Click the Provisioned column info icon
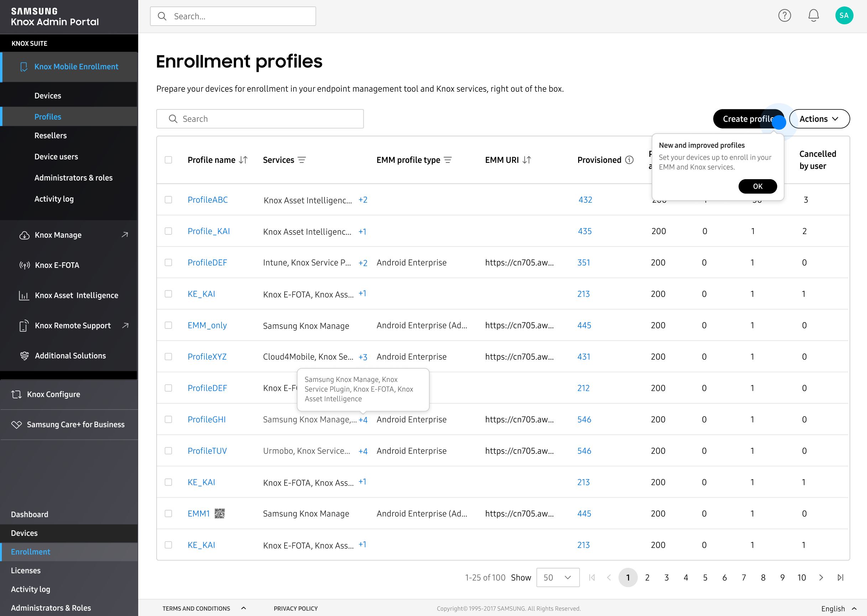Viewport: 867px width, 616px height. (629, 160)
